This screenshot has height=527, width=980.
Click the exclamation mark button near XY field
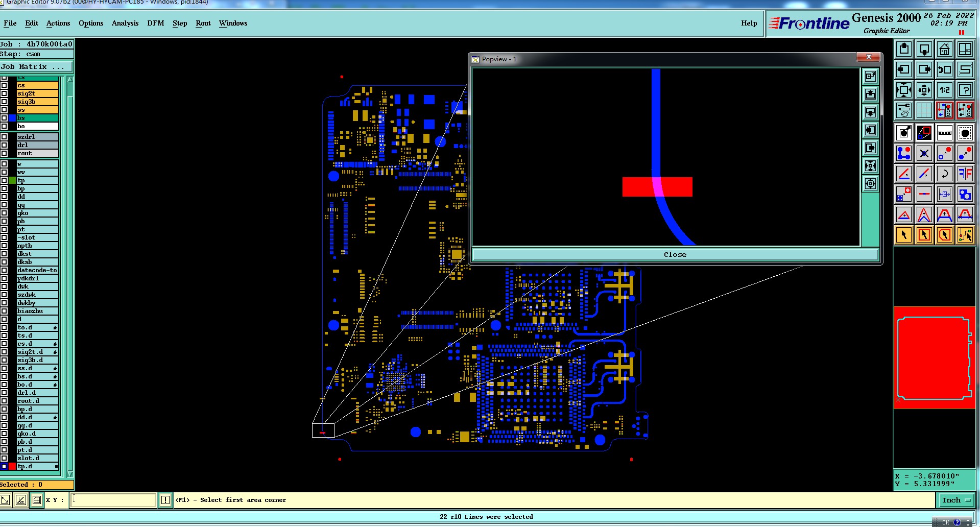click(165, 500)
